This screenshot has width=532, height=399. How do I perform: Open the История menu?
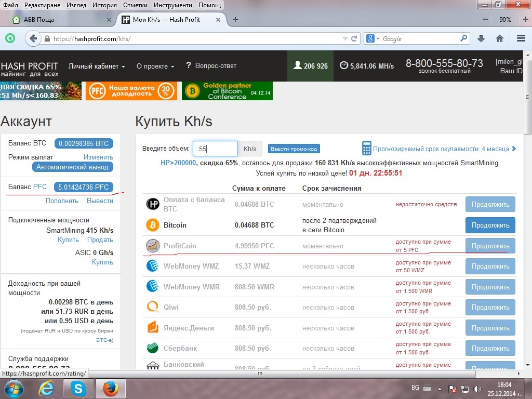coord(104,5)
